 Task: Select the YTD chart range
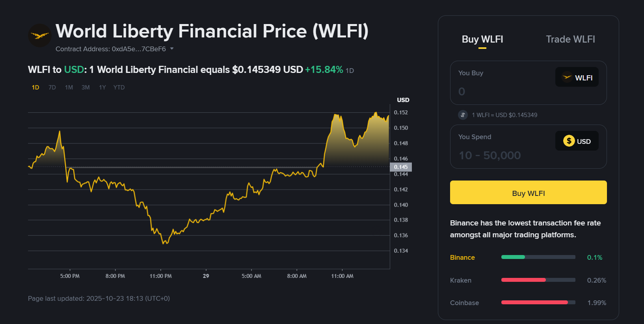click(119, 88)
